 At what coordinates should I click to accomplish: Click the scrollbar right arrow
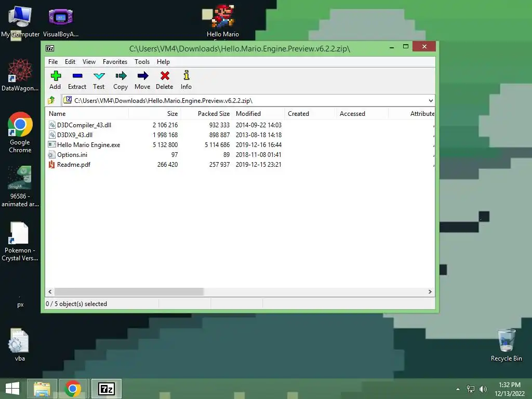coord(430,292)
